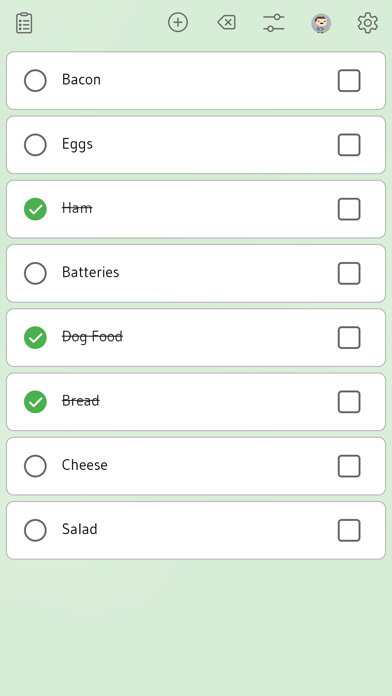Screen dimensions: 392x696
Task: Select the Salad row checkbox
Action: [349, 530]
